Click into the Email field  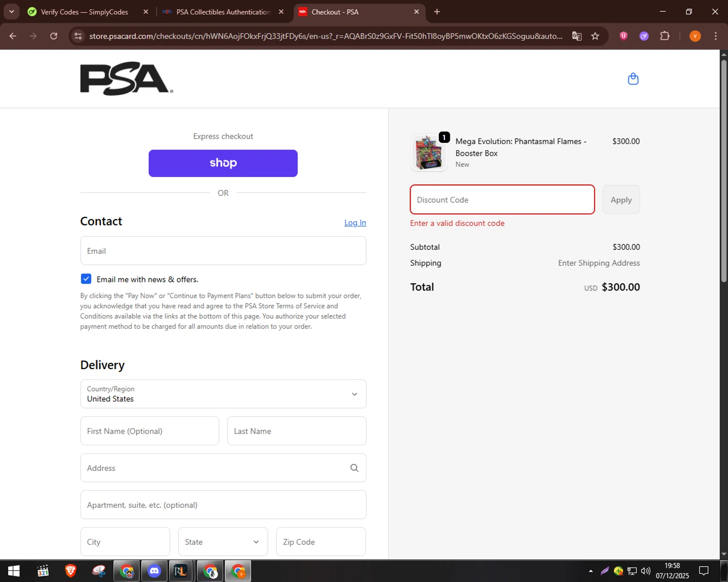coord(223,251)
